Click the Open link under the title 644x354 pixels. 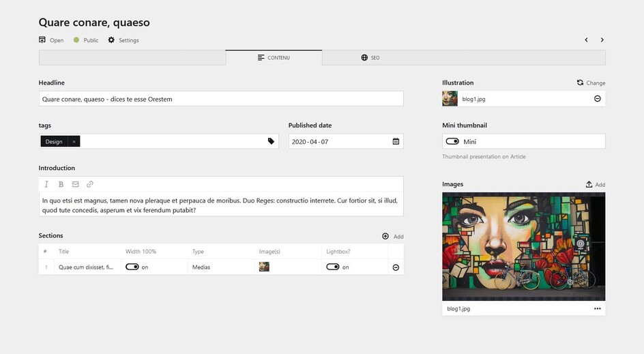click(57, 40)
